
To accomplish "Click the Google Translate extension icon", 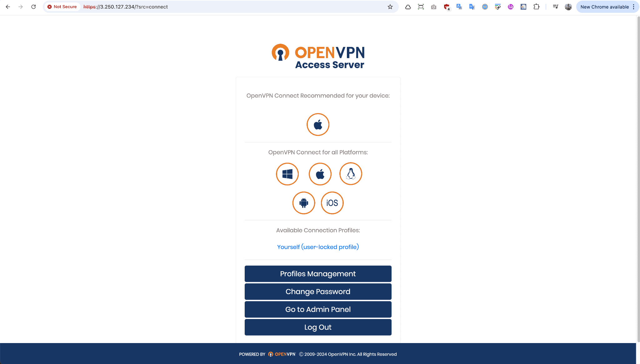I will (472, 7).
